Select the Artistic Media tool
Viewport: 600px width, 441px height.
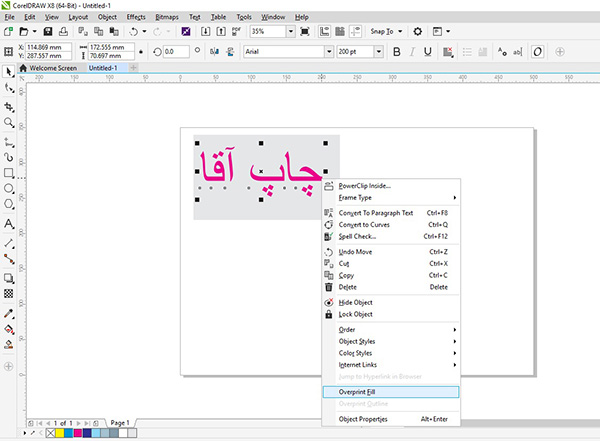click(9, 157)
